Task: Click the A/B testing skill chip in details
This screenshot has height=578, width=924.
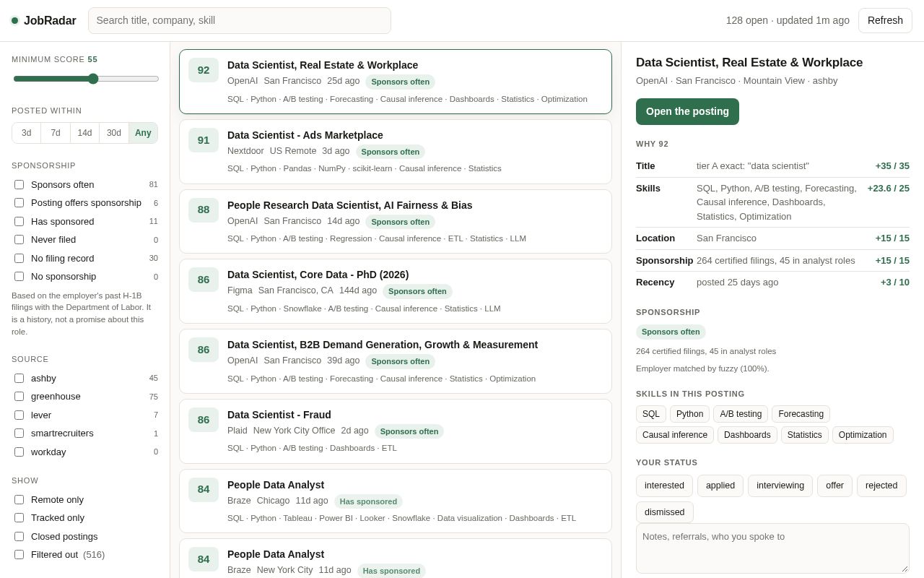Action: [741, 414]
